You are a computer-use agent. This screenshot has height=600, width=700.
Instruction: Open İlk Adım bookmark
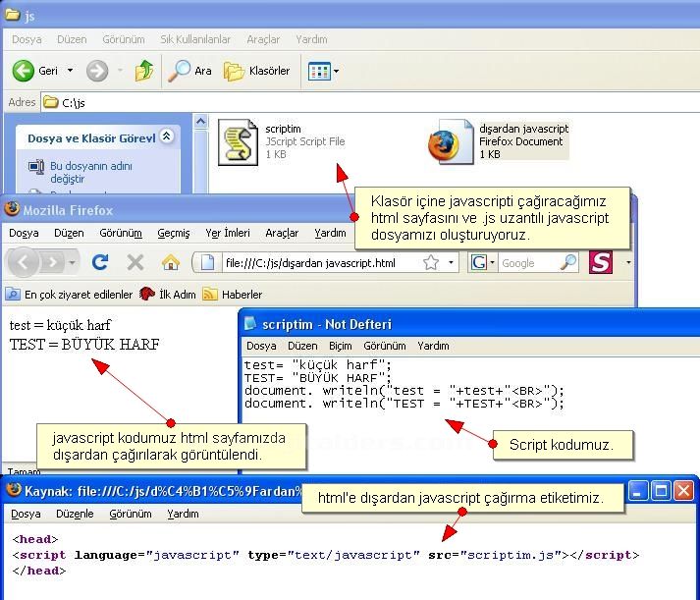point(168,295)
